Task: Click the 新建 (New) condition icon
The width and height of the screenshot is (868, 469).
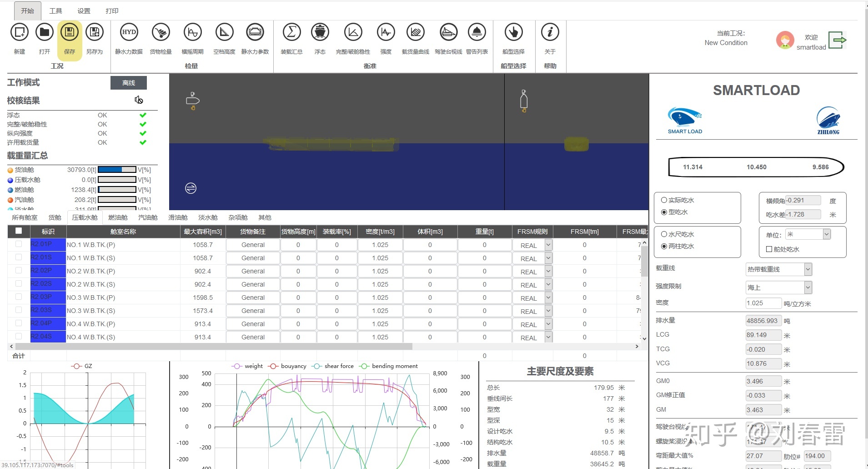Action: [20, 32]
